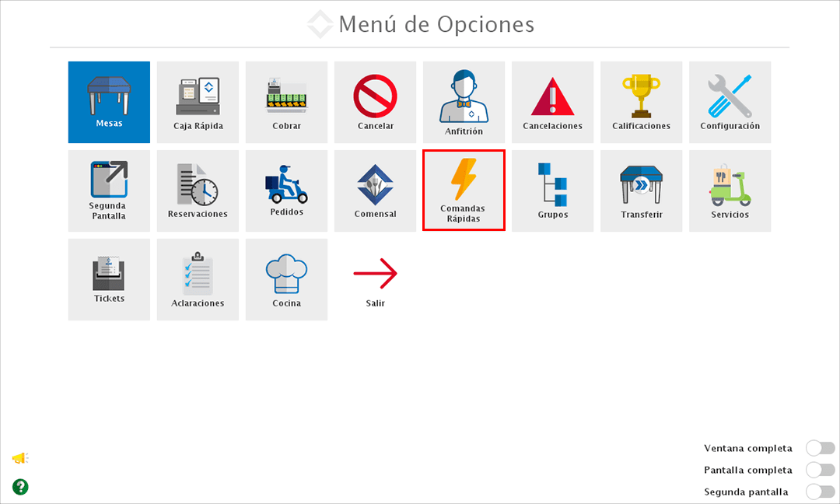Open Pedidos delivery scooter tile
The height and width of the screenshot is (504, 840).
[286, 191]
